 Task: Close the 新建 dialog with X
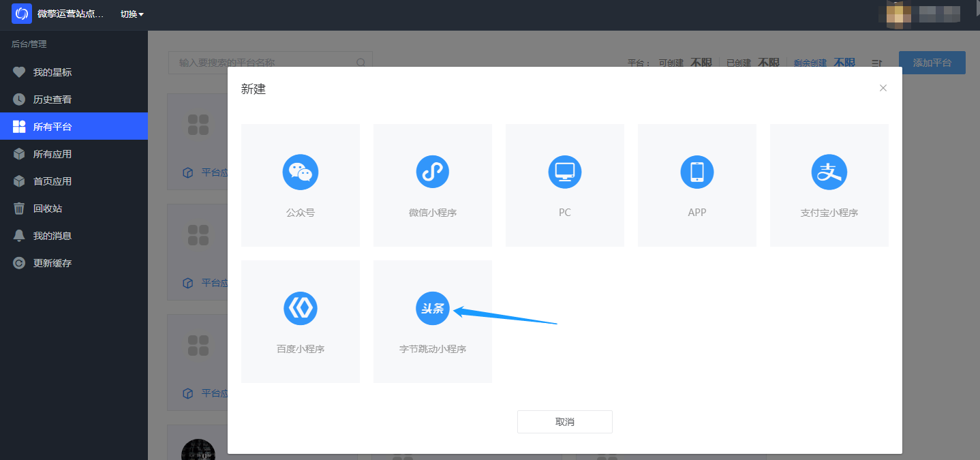click(883, 88)
